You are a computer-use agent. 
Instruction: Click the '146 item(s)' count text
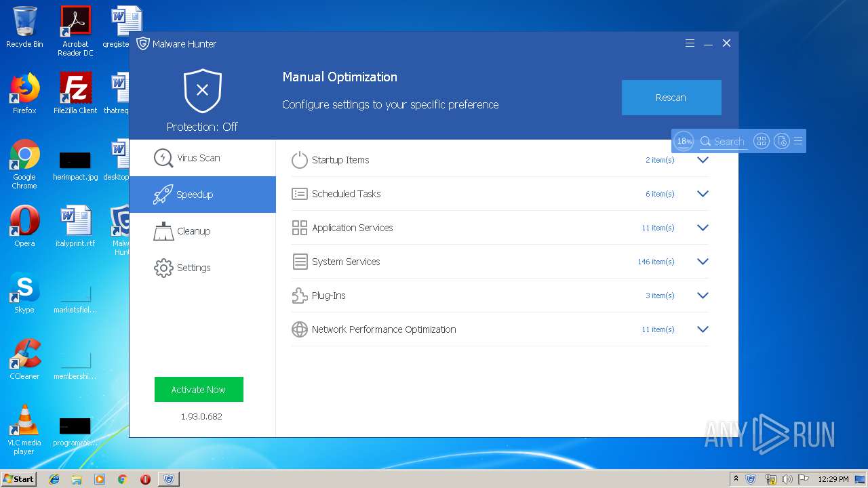656,262
